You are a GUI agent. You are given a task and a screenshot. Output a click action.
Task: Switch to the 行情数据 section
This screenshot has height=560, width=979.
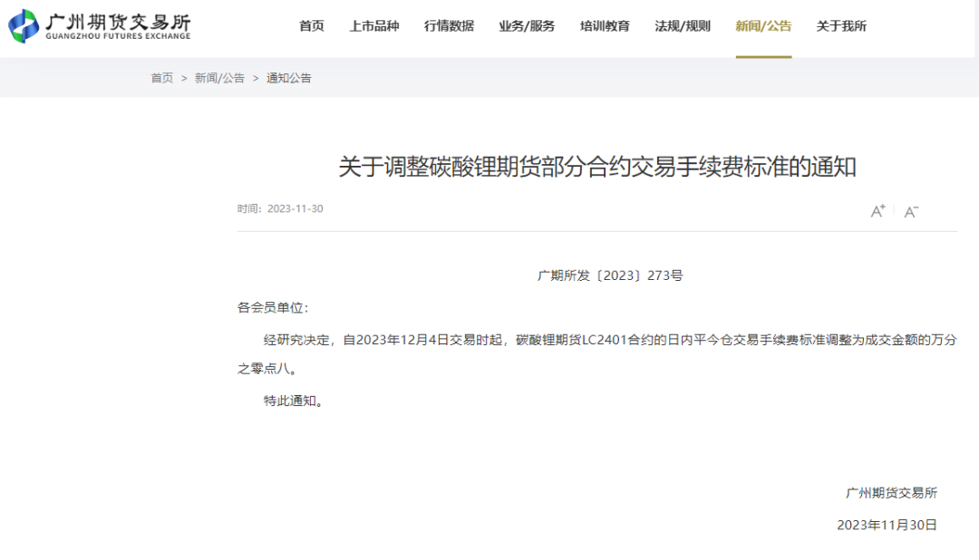pyautogui.click(x=449, y=26)
